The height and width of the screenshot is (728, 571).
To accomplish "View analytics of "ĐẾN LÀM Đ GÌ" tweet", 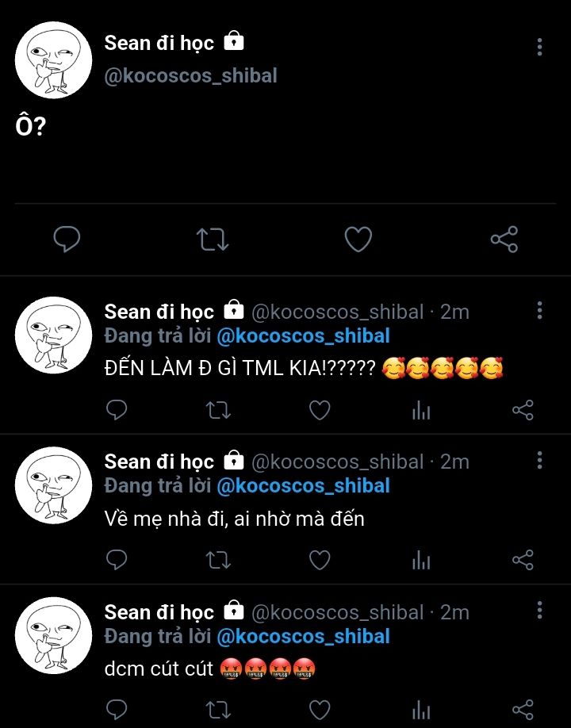I will (x=421, y=410).
